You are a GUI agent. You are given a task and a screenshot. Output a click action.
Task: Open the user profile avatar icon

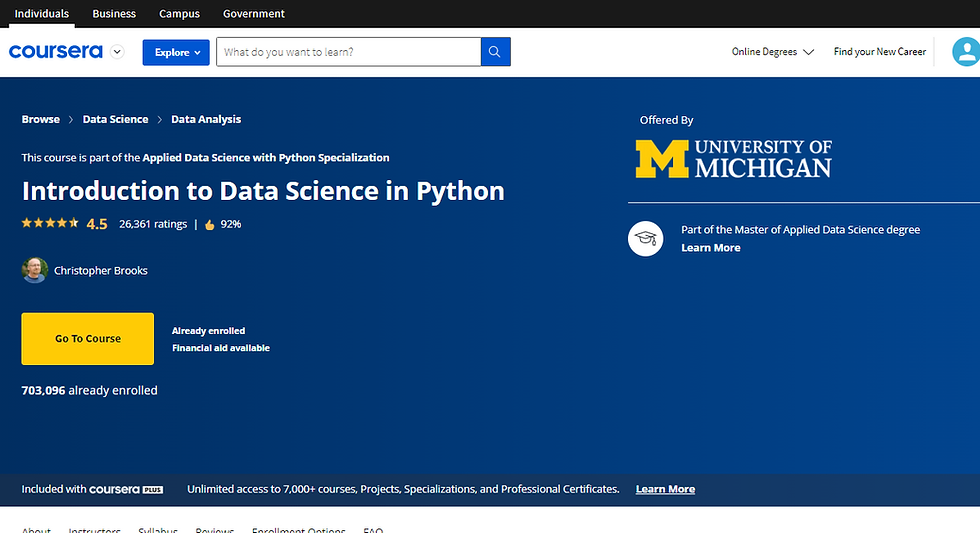tap(966, 52)
